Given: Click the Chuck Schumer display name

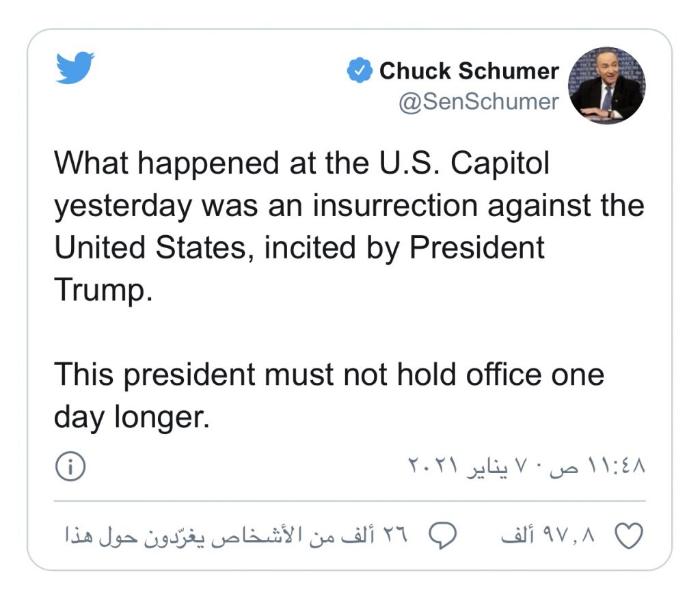Looking at the screenshot, I should 469,70.
